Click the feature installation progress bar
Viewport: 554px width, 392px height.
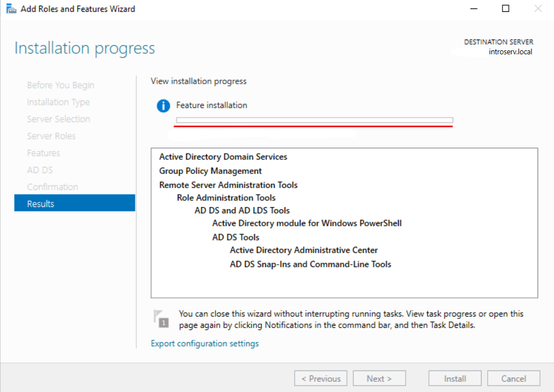click(x=313, y=120)
